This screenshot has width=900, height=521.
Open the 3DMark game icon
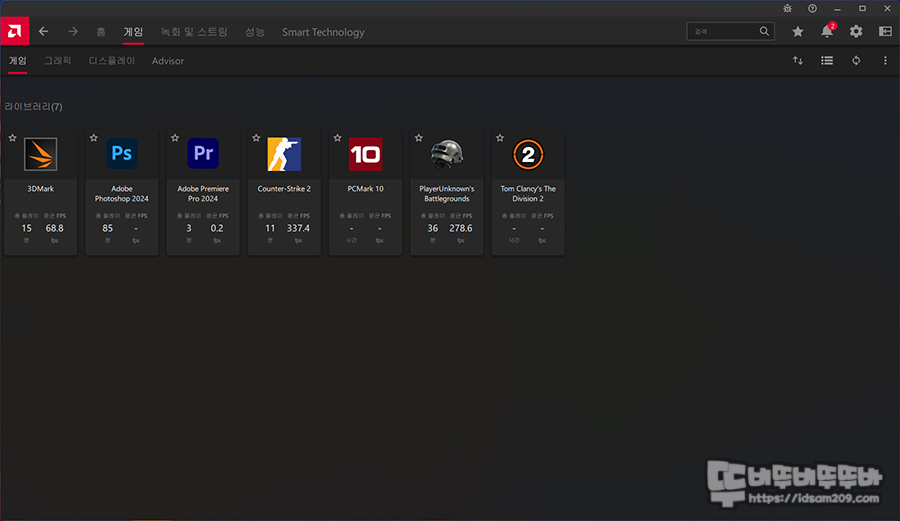pyautogui.click(x=40, y=154)
